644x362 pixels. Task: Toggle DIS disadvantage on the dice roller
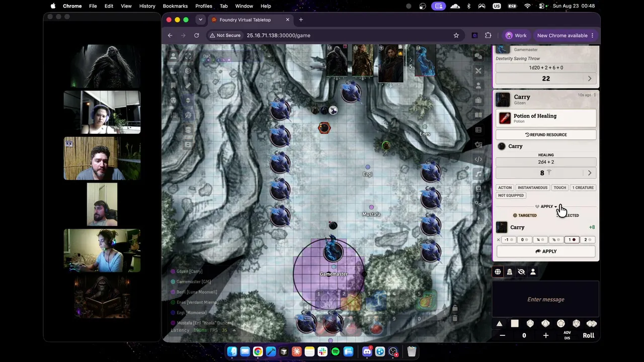[x=567, y=338]
